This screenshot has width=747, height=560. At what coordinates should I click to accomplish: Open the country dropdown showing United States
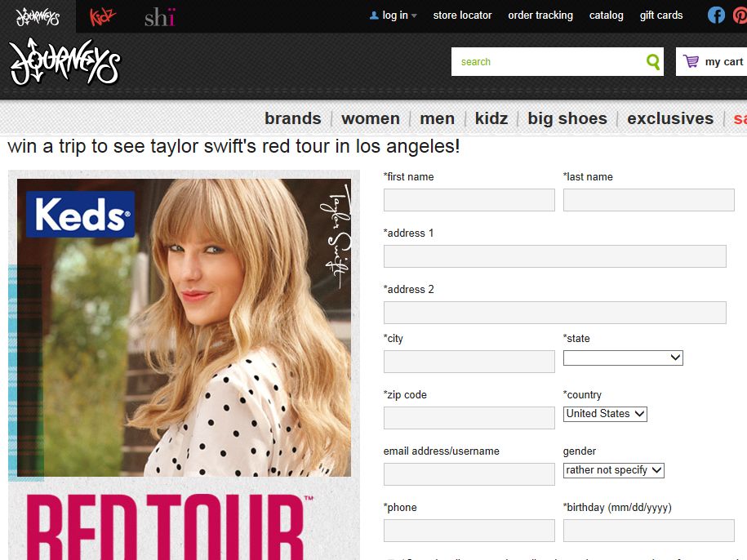[605, 414]
